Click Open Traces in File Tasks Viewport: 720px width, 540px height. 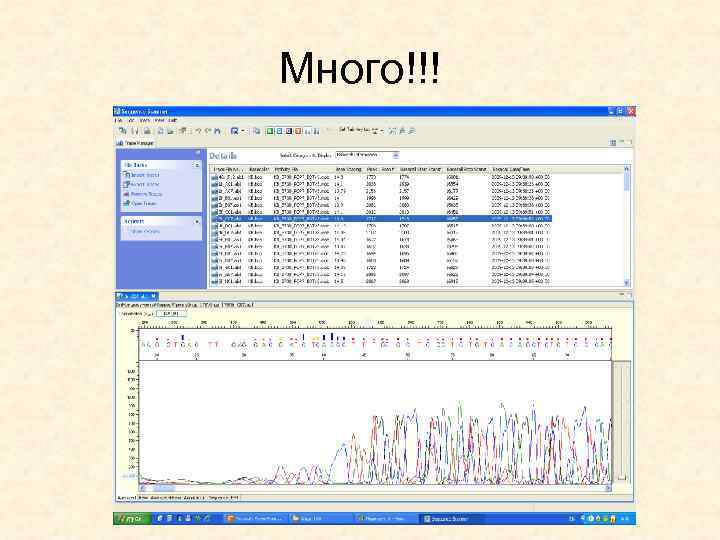140,203
